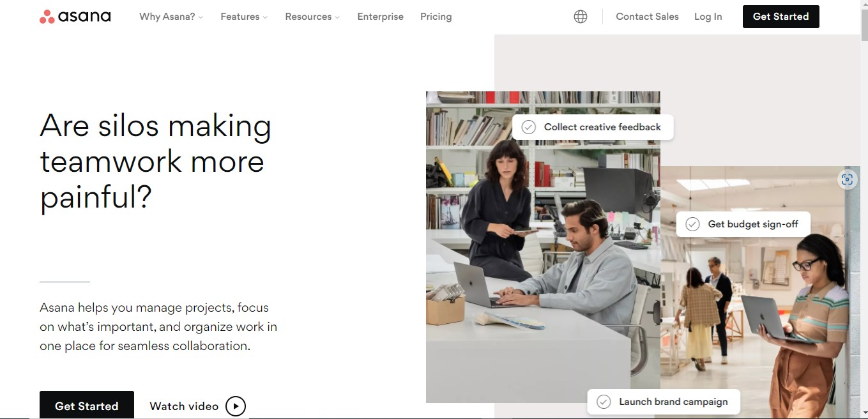Screen dimensions: 868x419
Task: Click the Watch video play icon
Action: pyautogui.click(x=235, y=406)
